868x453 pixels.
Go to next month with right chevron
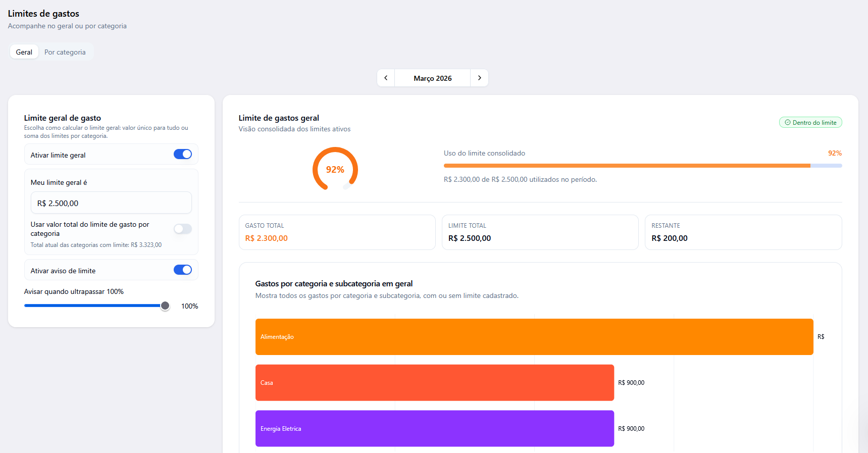tap(479, 78)
